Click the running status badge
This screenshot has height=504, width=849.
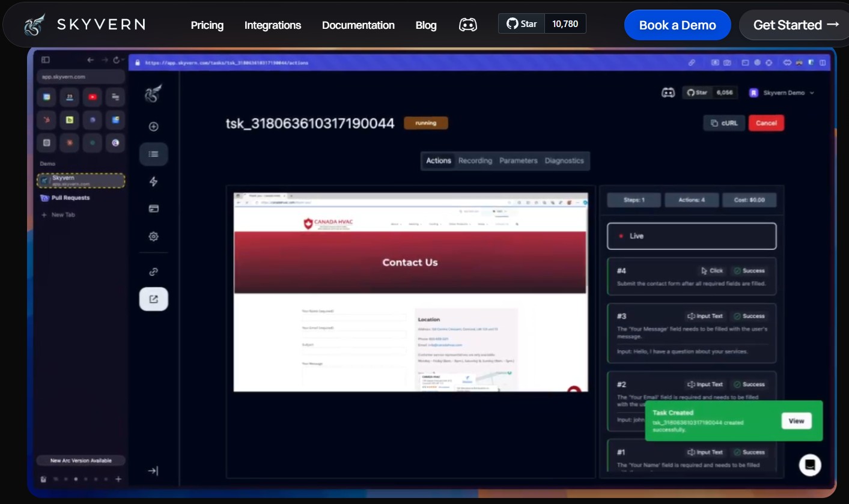pyautogui.click(x=426, y=123)
